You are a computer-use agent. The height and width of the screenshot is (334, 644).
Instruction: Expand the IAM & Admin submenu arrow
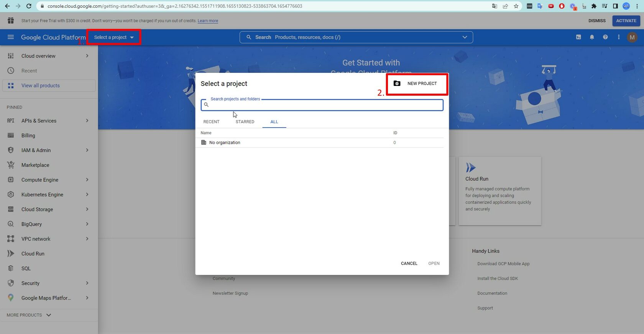(x=87, y=150)
